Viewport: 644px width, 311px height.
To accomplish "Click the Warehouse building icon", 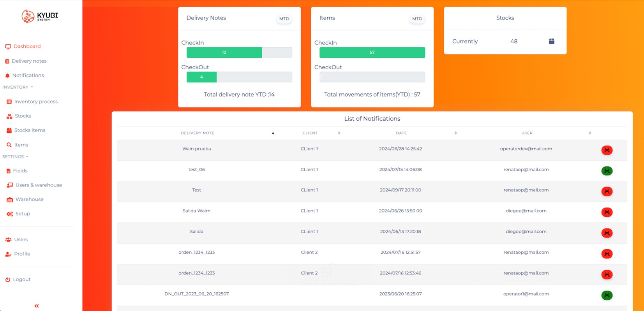I will (x=10, y=200).
